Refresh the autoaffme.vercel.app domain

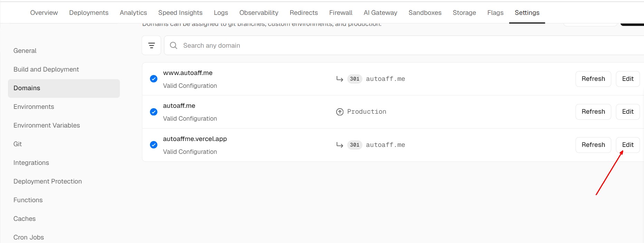[593, 145]
